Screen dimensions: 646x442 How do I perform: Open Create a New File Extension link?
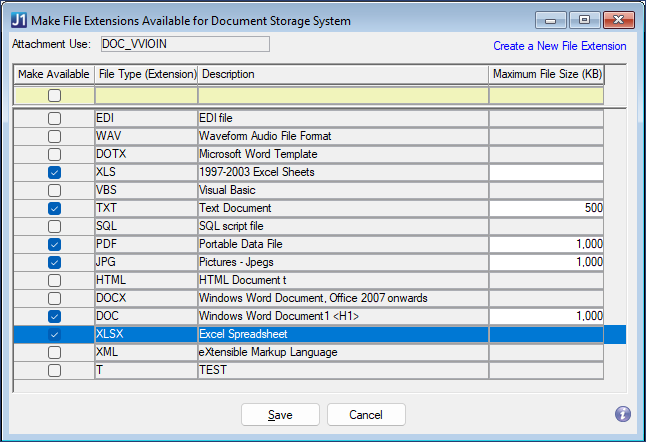point(559,46)
